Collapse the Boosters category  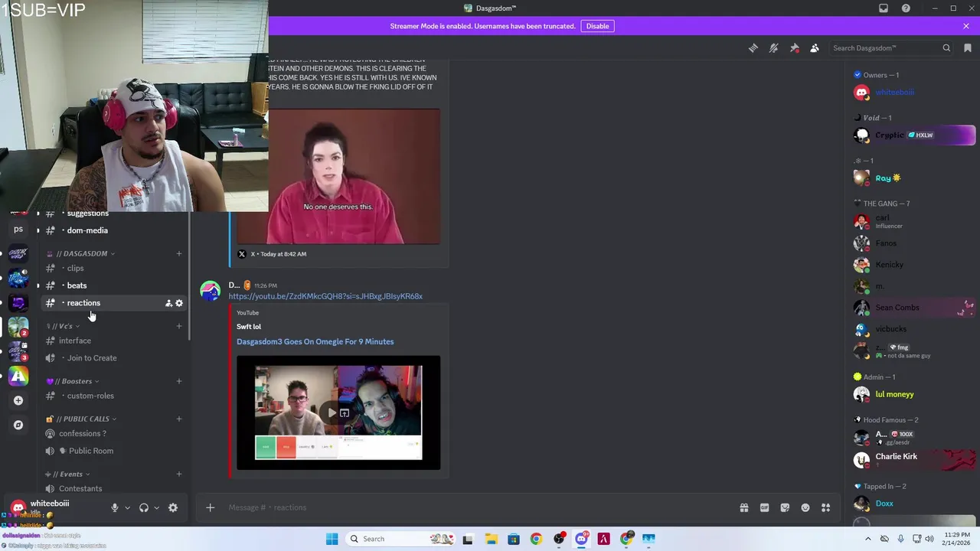(x=72, y=381)
